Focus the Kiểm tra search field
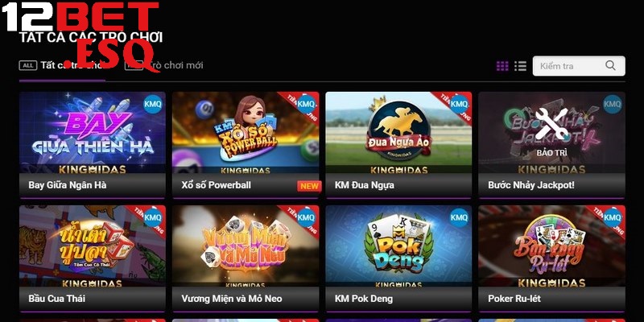The width and height of the screenshot is (644, 322). [579, 66]
